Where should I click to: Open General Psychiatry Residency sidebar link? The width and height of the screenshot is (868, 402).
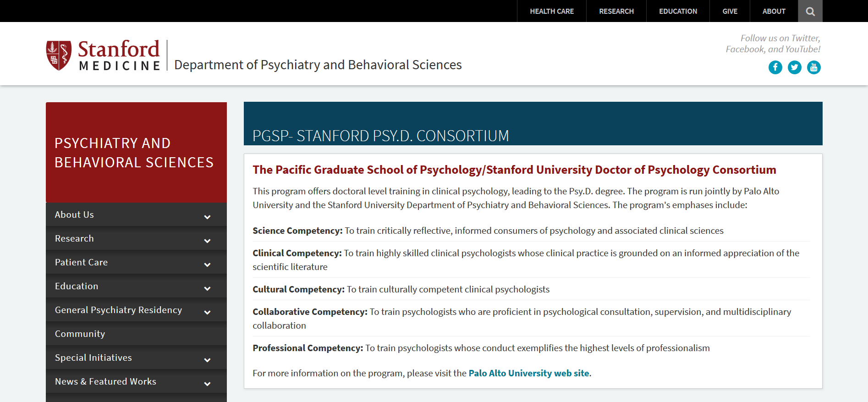click(x=118, y=310)
